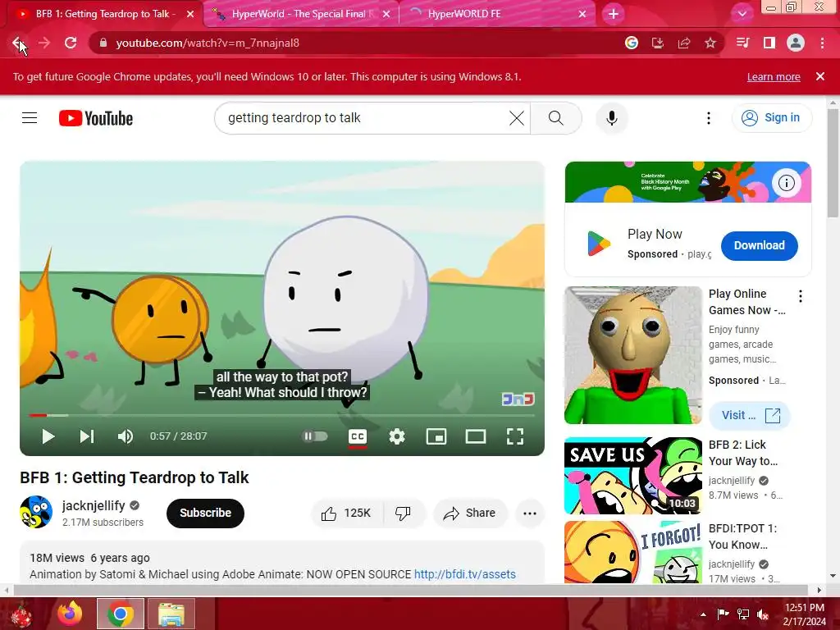Toggle closed captions CC button
The height and width of the screenshot is (630, 840).
[x=358, y=436]
